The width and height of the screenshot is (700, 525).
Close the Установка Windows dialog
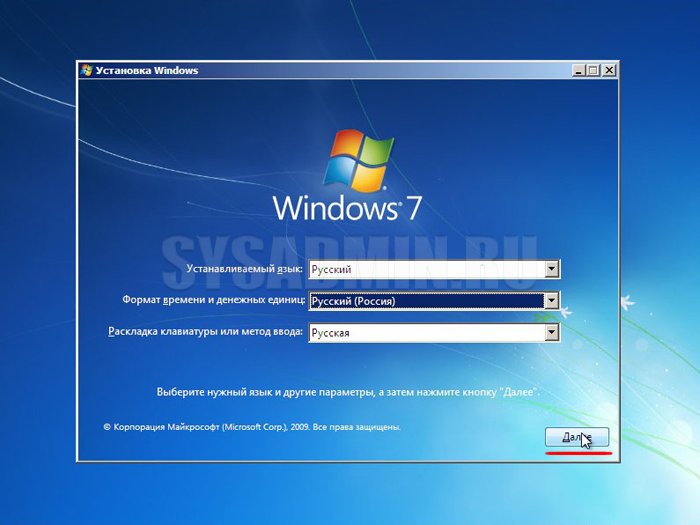tap(609, 71)
